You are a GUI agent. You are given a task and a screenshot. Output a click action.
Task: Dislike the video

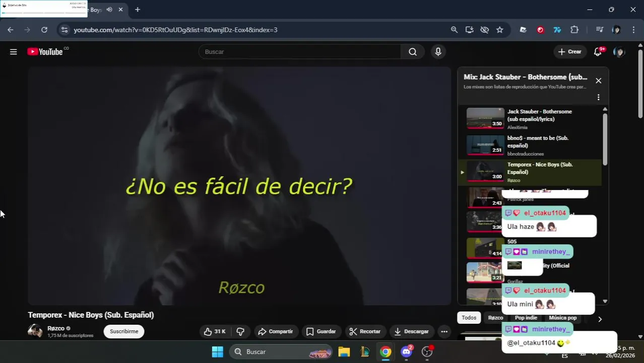click(x=240, y=331)
